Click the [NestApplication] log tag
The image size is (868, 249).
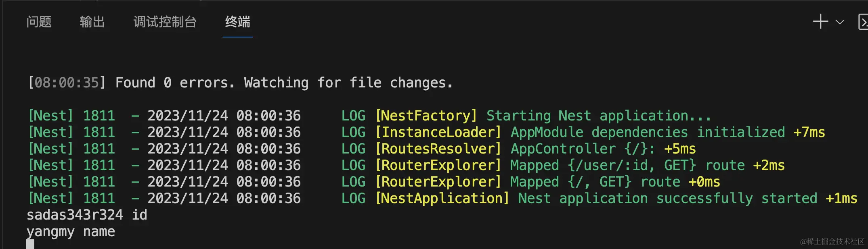(442, 198)
